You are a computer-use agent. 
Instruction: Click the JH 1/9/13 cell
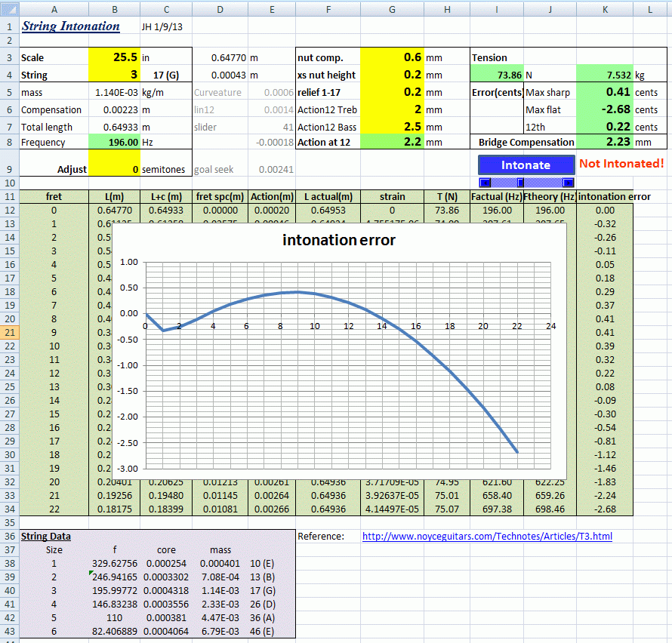click(x=166, y=26)
